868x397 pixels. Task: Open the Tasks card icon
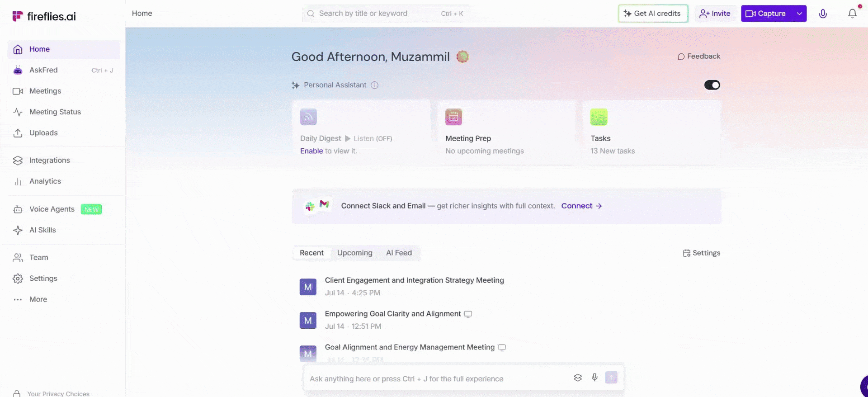(599, 117)
